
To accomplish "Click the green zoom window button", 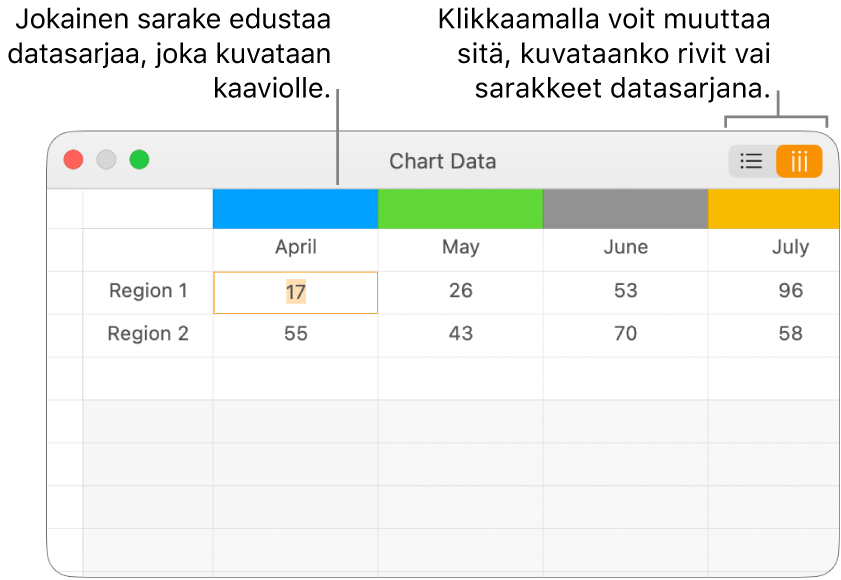I will click(x=139, y=160).
